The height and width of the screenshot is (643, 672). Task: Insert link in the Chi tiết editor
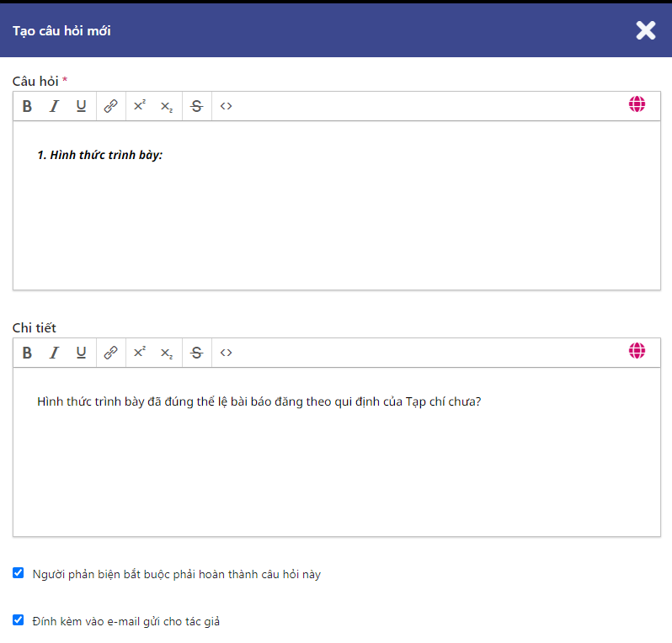[x=110, y=353]
